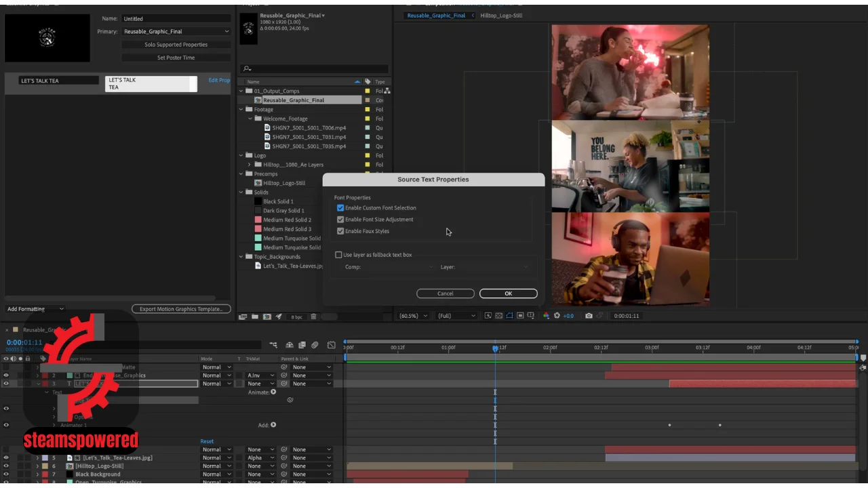The height and width of the screenshot is (488, 868).
Task: Click the Parent & Link column header
Action: click(x=295, y=359)
